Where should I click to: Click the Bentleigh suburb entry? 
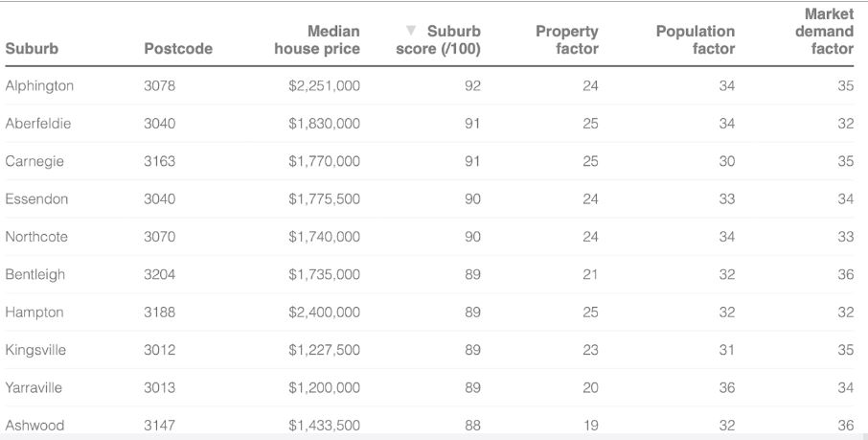[x=35, y=274]
